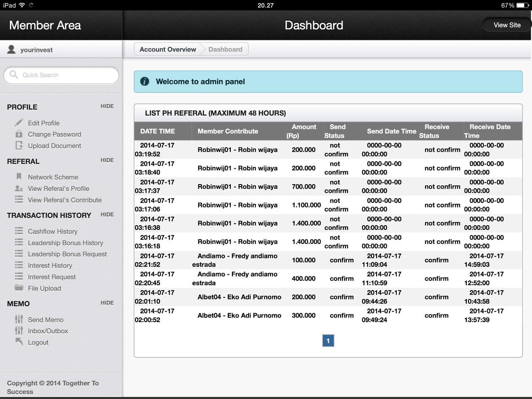This screenshot has width=532, height=399.
Task: Click the View Site button
Action: tap(507, 25)
